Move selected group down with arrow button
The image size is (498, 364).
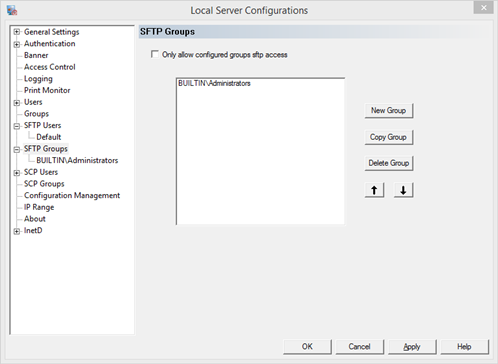click(403, 190)
